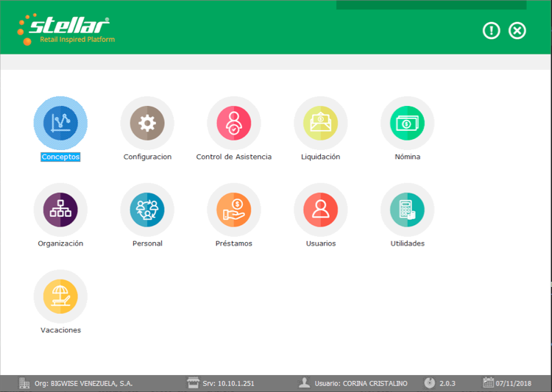Click Org: BIGWISE VENEZUELA, S.A. text

tap(83, 384)
